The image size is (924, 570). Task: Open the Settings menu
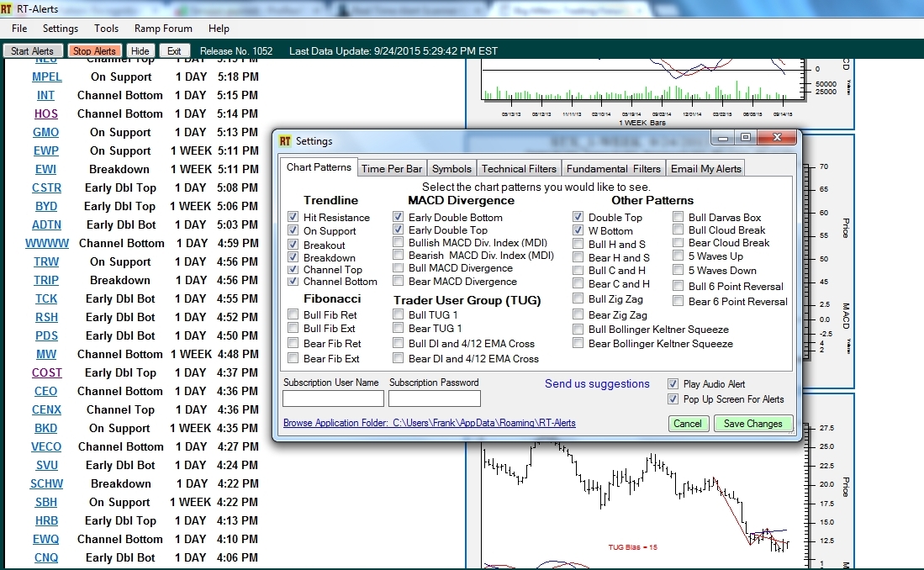point(60,29)
